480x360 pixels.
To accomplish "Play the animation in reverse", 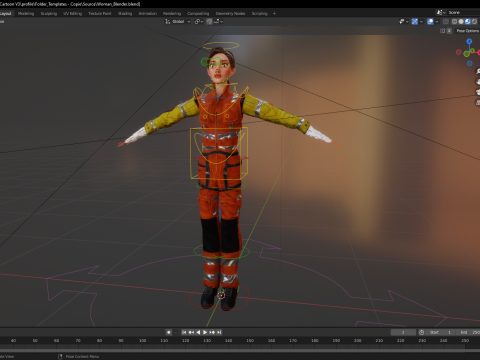I will 198,332.
